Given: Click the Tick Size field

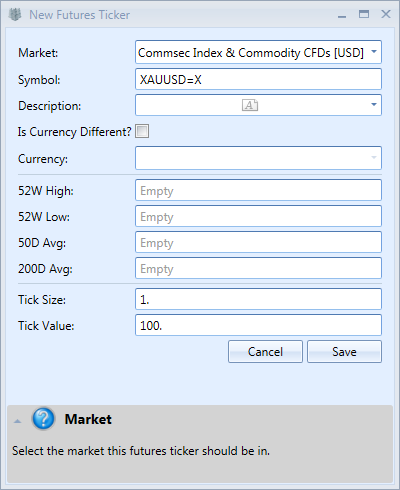Looking at the screenshot, I should coord(258,299).
